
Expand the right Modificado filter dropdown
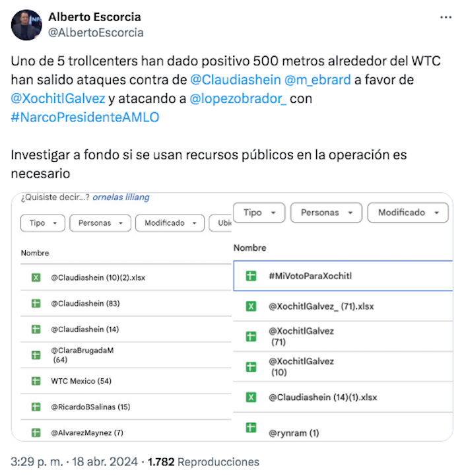pyautogui.click(x=409, y=213)
